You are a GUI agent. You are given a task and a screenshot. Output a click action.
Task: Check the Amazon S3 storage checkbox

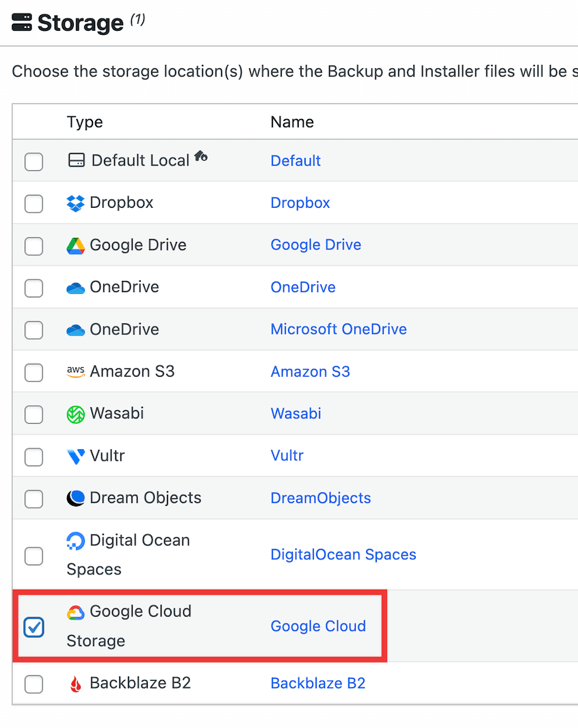[x=34, y=373]
